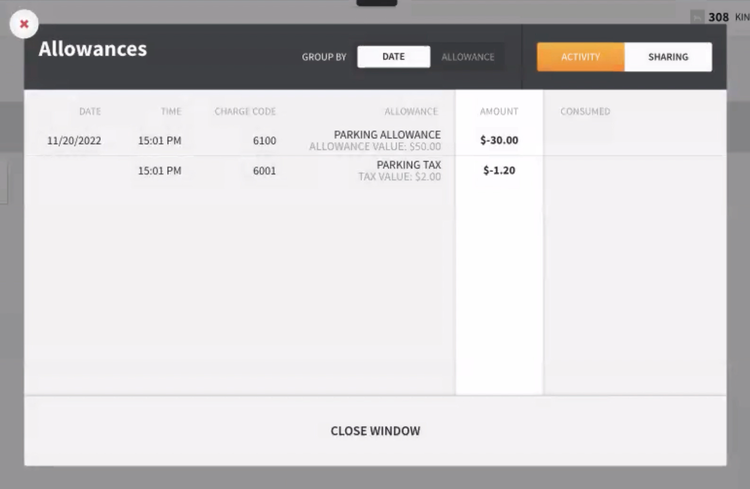The image size is (750, 489).
Task: Click 15:01 PM time in Parking Allowance row
Action: 160,141
